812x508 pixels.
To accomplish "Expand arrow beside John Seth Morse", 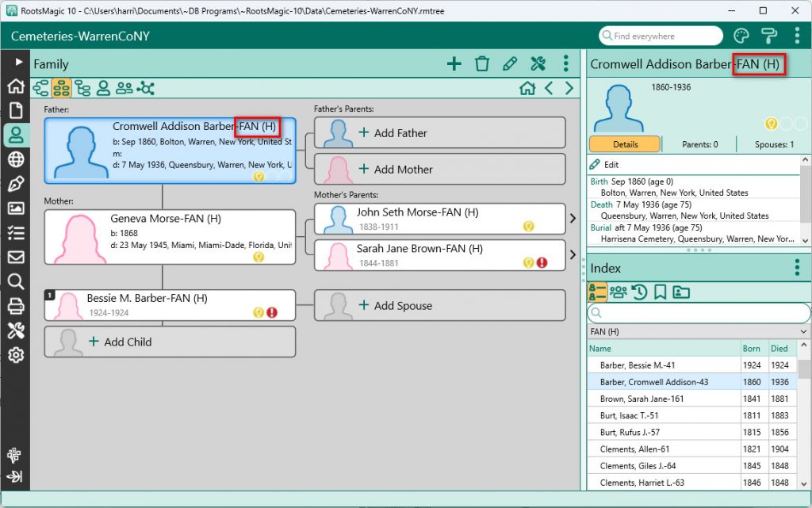I will (573, 218).
